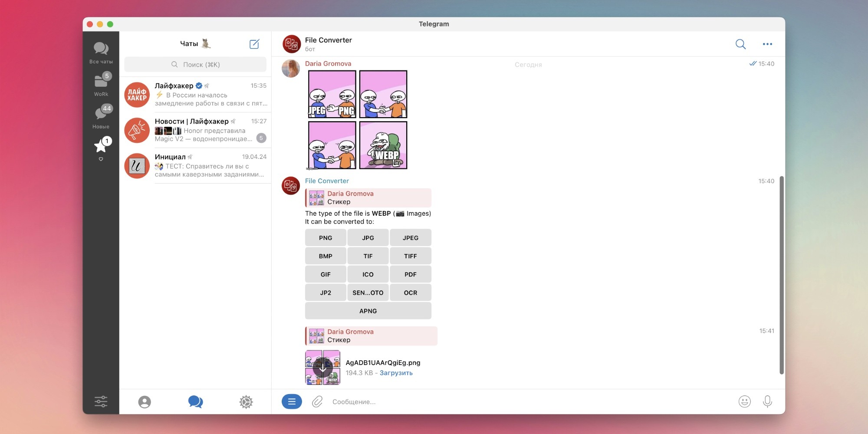
Task: Open the Инициал chat
Action: [x=195, y=166]
